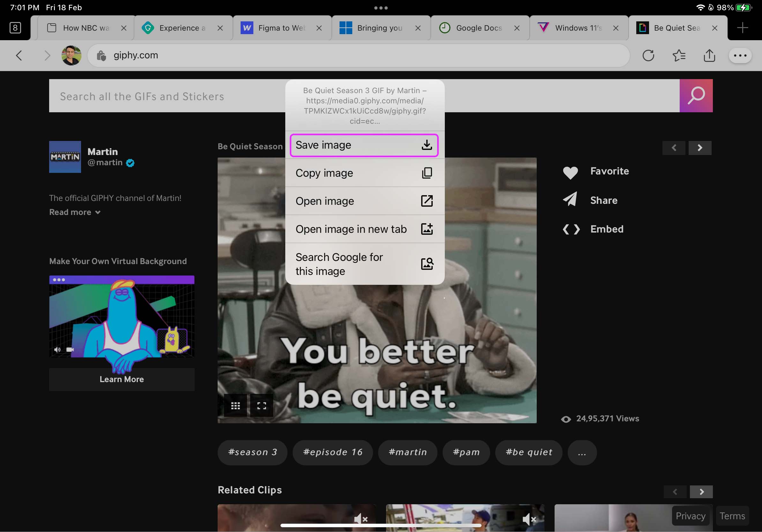Open the GIF grid view button

point(235,405)
